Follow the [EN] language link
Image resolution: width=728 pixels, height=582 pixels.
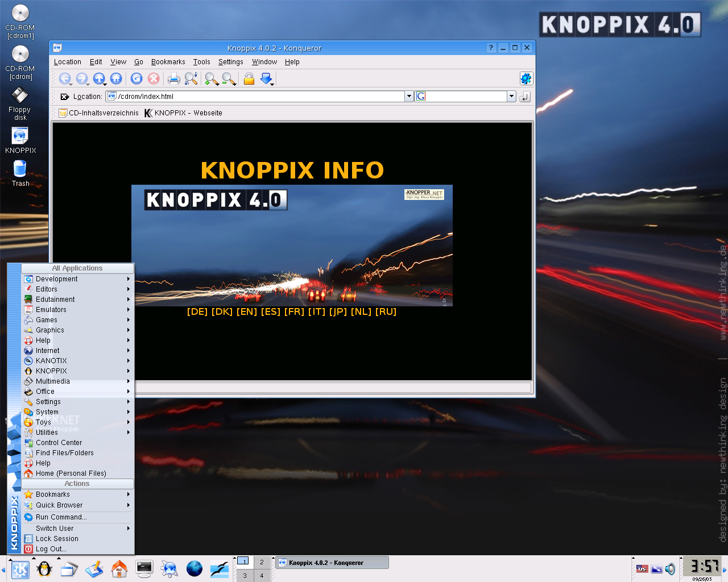(x=247, y=311)
